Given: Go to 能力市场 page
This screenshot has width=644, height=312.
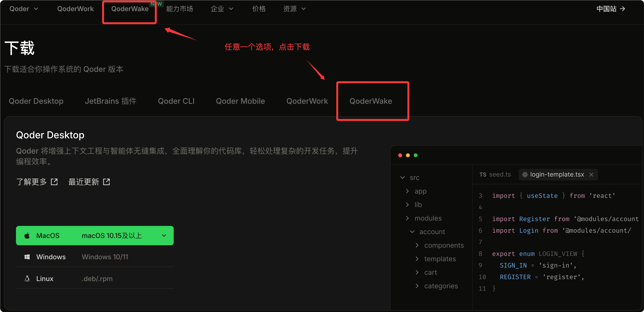Looking at the screenshot, I should click(x=180, y=9).
